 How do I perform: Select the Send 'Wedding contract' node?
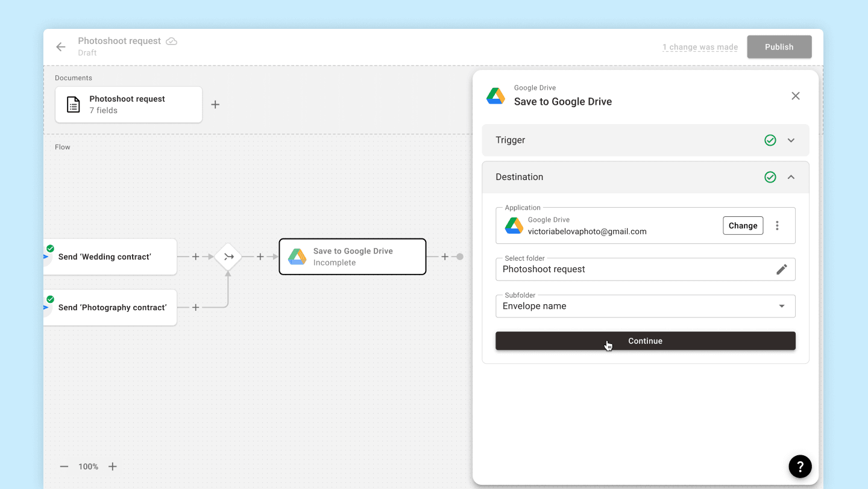[x=110, y=257]
